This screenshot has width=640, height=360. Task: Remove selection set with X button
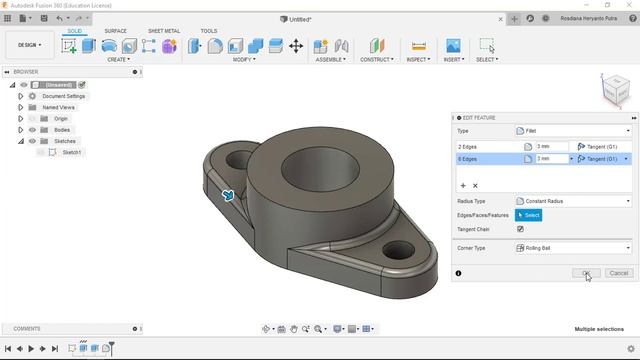coord(475,186)
